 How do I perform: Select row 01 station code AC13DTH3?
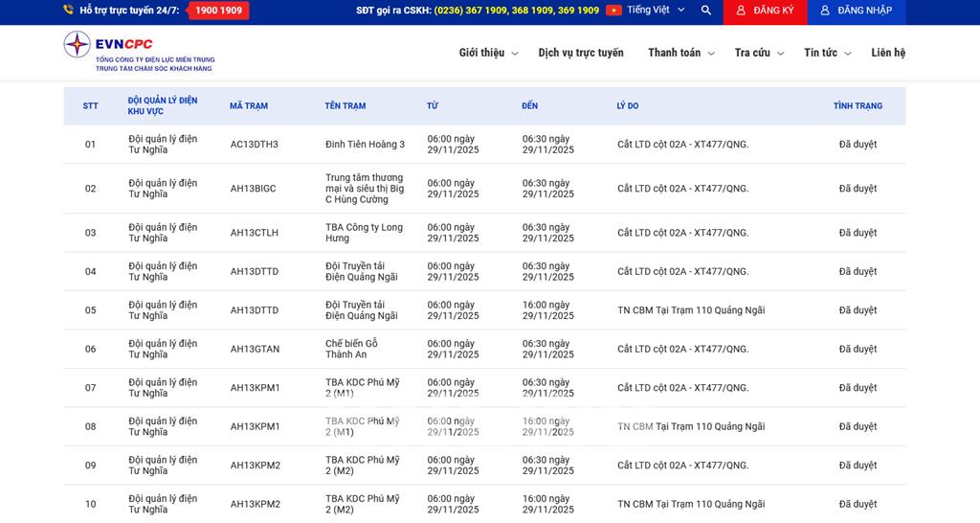coord(254,145)
